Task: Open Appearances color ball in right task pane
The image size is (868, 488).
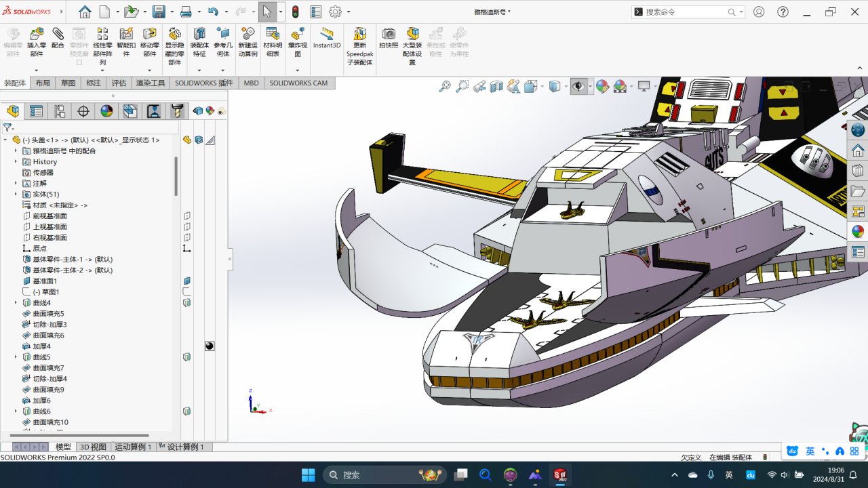Action: click(858, 231)
